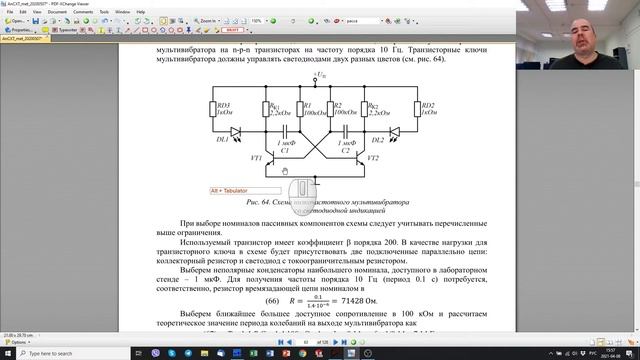Image resolution: width=640 pixels, height=360 pixels.
Task: Select the Underline text tool
Action: click(118, 30)
